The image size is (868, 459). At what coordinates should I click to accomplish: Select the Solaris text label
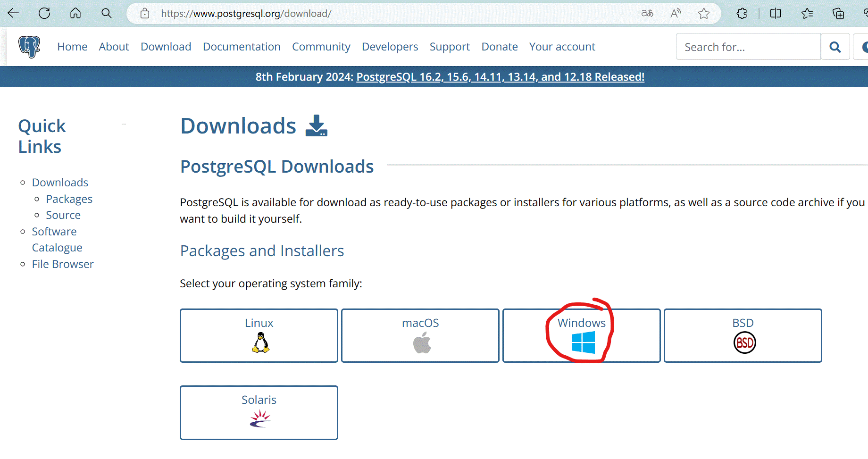tap(259, 400)
